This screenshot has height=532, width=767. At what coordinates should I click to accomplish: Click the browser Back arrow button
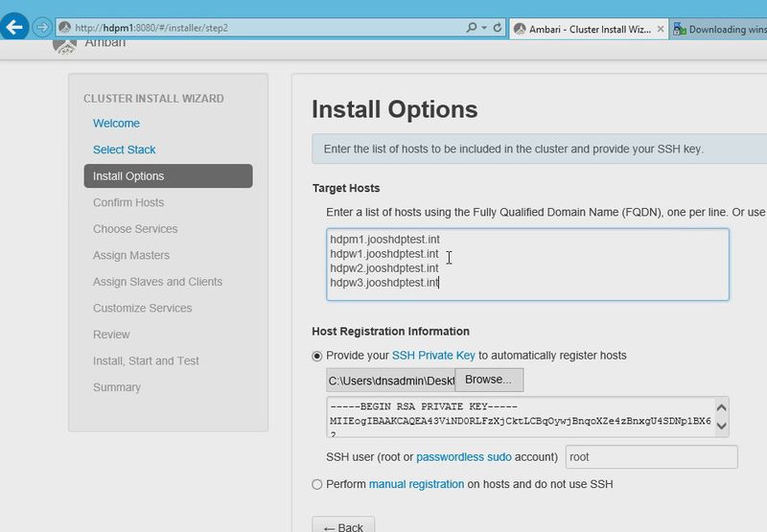(13, 28)
